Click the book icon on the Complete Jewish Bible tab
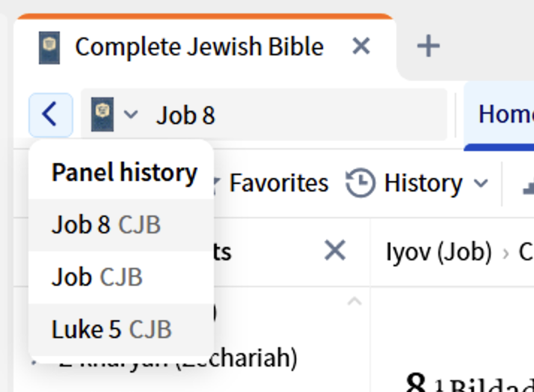The width and height of the screenshot is (534, 392). tap(49, 47)
